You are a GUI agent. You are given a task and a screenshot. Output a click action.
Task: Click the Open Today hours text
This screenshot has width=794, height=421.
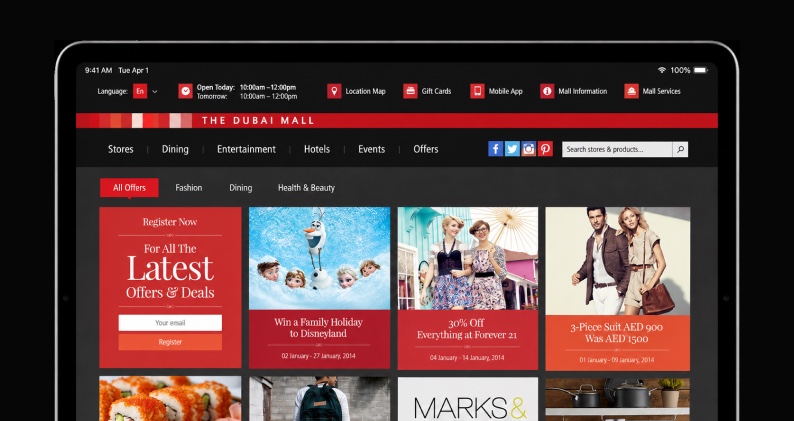point(246,87)
